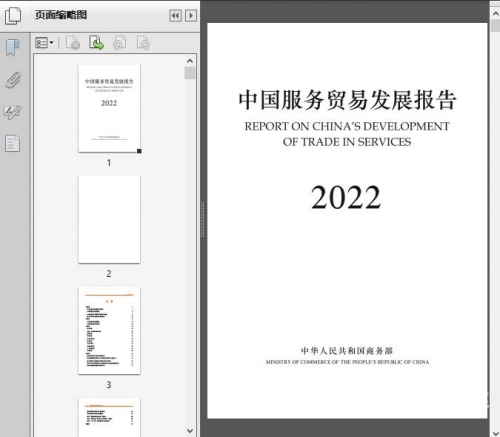This screenshot has width=500, height=437.
Task: Click the 'MINISTRY OF COMMERCE' English line
Action: [x=347, y=362]
